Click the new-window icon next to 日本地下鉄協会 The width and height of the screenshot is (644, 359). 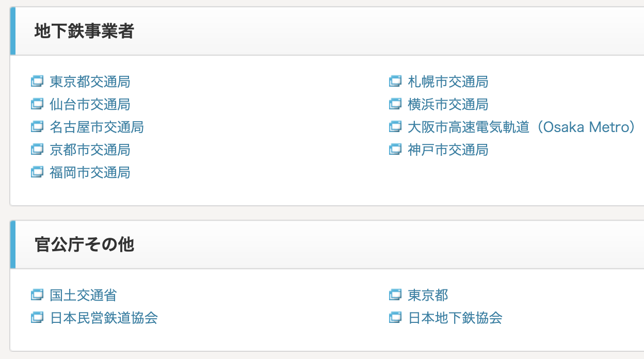coord(395,318)
